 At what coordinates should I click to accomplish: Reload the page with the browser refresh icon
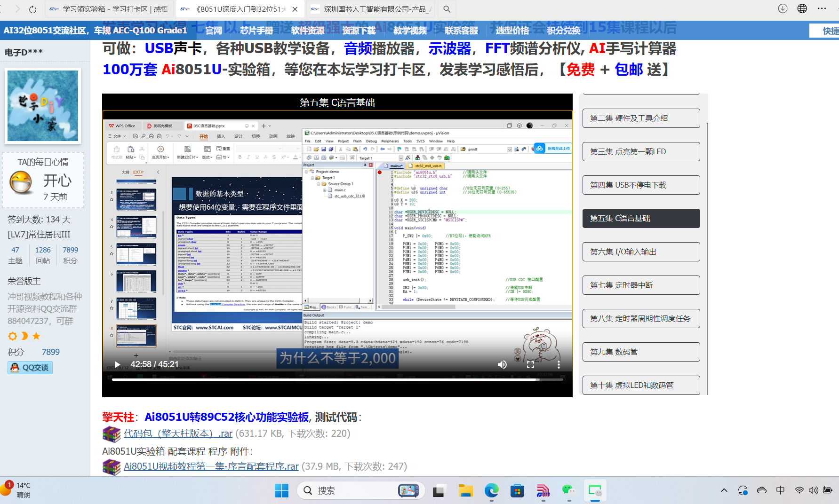point(32,9)
